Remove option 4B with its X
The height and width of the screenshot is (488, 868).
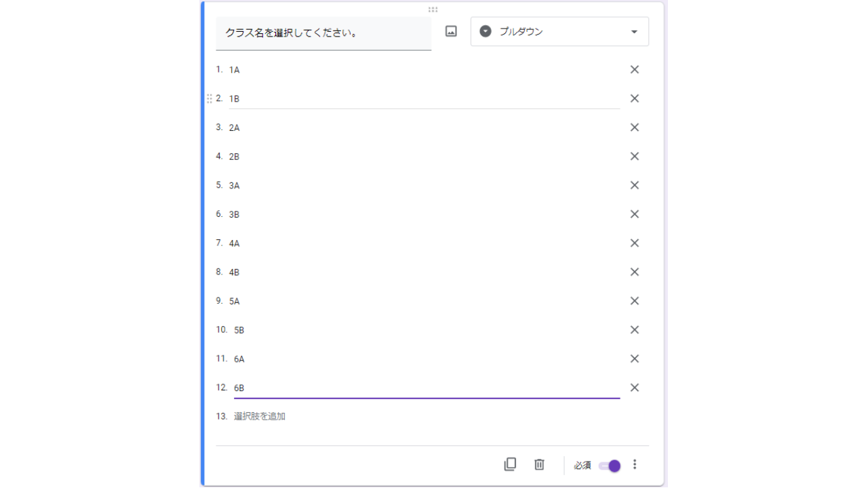[635, 272]
